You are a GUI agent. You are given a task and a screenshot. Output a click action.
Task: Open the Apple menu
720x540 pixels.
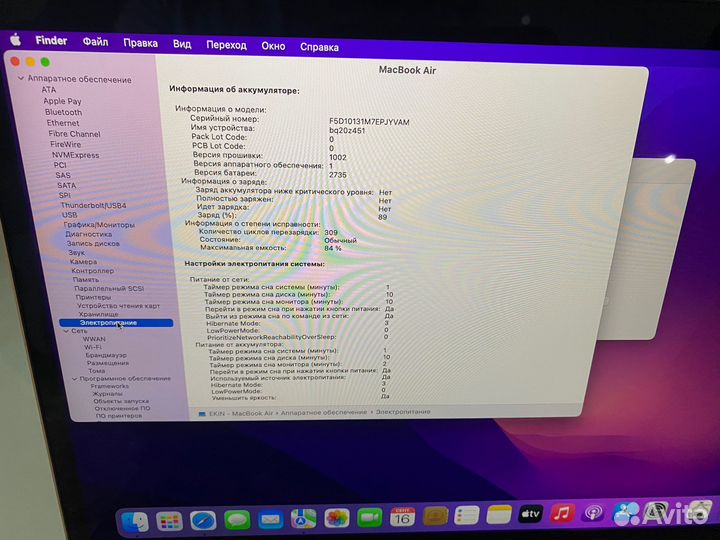pyautogui.click(x=16, y=40)
